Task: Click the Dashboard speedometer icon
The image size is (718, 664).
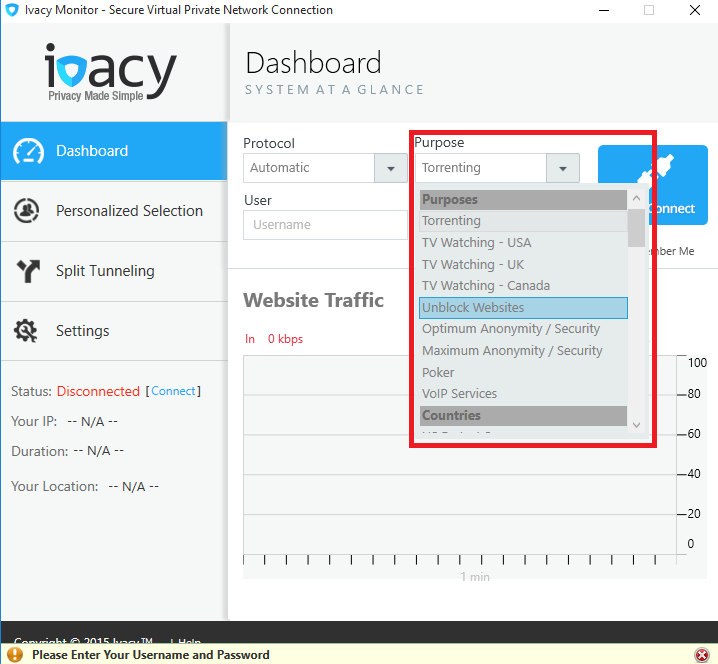Action: (28, 151)
